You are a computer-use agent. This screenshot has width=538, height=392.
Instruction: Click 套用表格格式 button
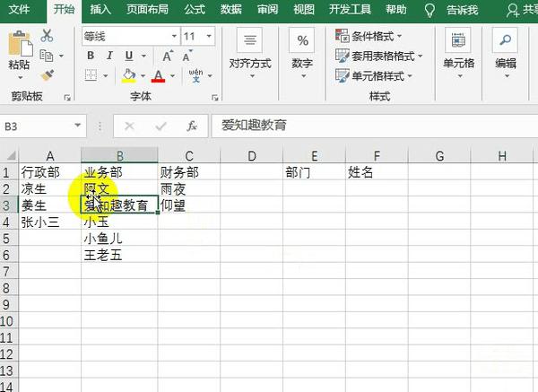click(x=378, y=56)
